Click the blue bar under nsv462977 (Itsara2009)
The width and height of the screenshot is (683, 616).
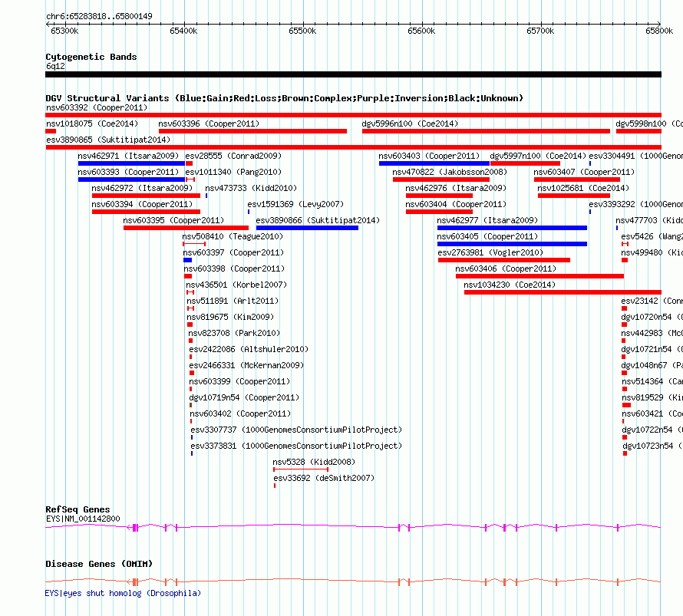(x=513, y=228)
